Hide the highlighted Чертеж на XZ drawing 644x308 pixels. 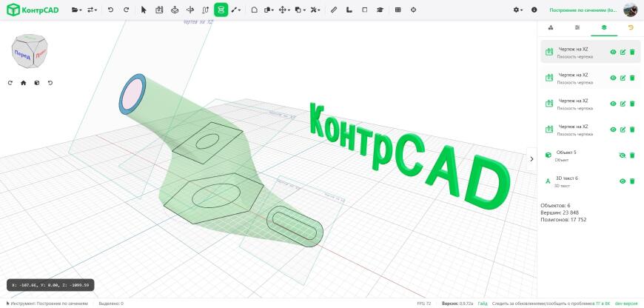pyautogui.click(x=613, y=52)
